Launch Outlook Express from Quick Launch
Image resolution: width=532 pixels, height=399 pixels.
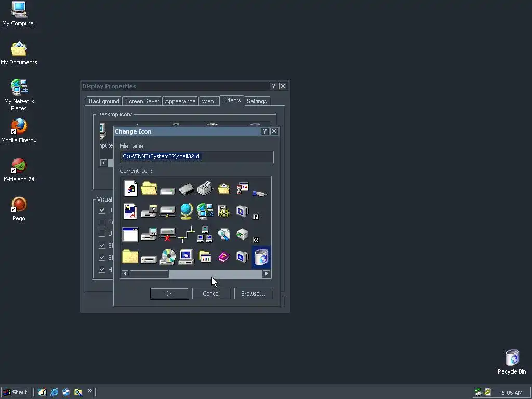pos(66,392)
